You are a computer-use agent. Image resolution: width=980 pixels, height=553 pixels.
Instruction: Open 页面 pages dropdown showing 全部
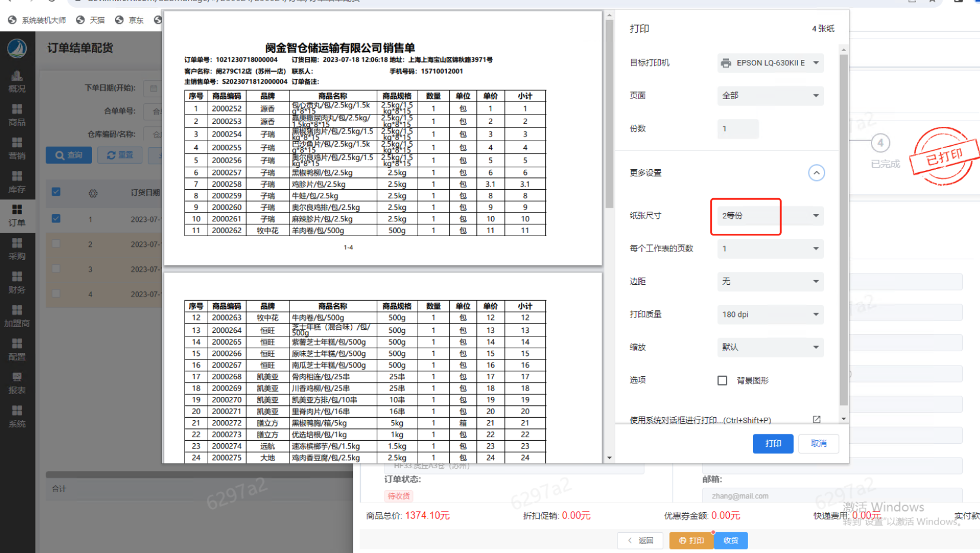[x=770, y=96]
